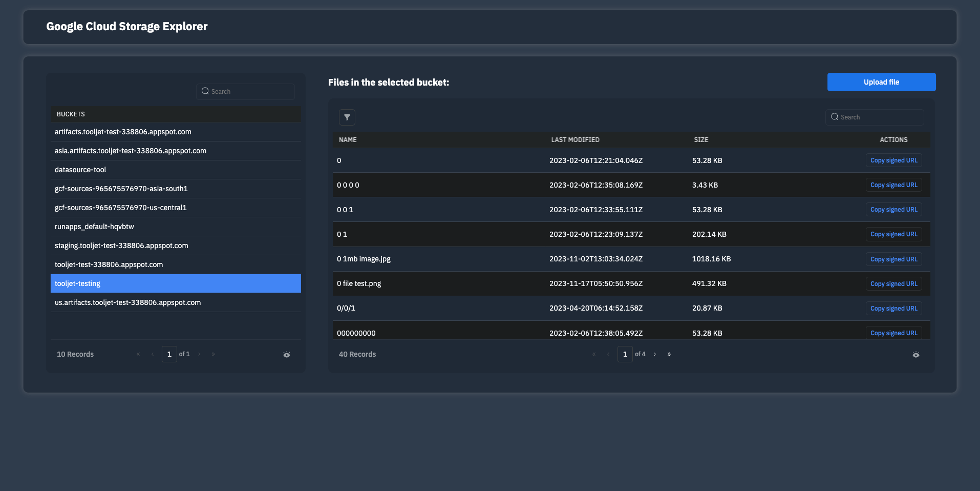
Task: Click next page arrow in buckets pagination
Action: (199, 354)
